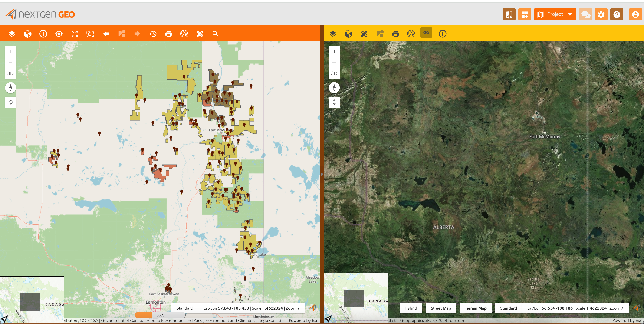Zoom in on the right satellite map
Image resolution: width=644 pixels, height=324 pixels.
tap(334, 52)
